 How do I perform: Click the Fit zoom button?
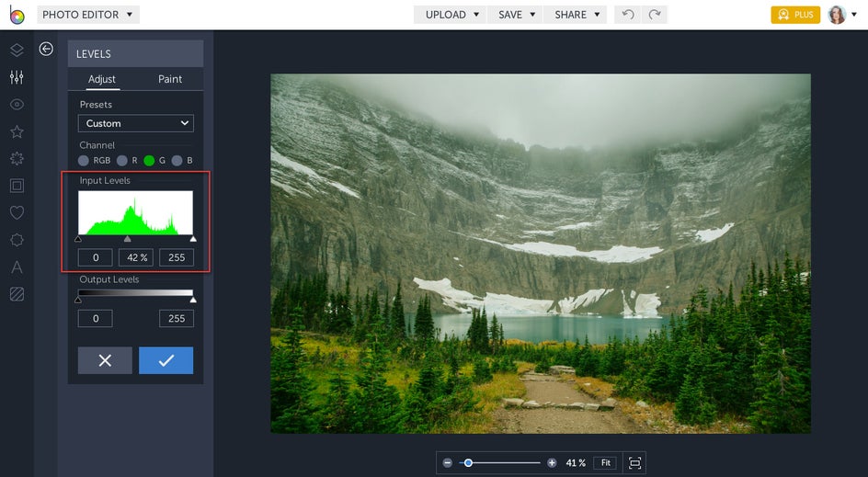coord(606,462)
